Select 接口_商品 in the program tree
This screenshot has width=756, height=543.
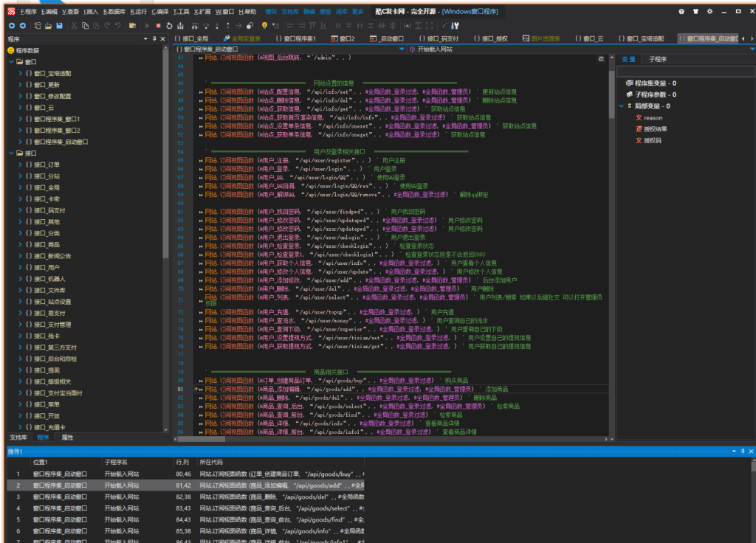click(x=47, y=244)
